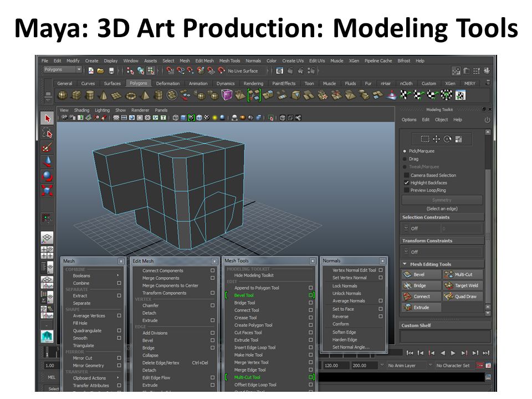
Task: Create a polygon torus from shelf
Action: [131, 96]
